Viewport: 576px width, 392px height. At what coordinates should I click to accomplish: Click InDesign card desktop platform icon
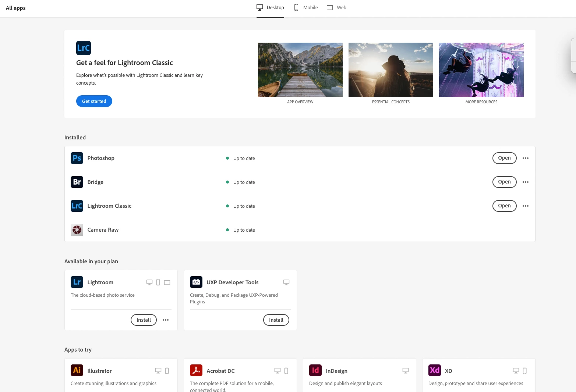pyautogui.click(x=406, y=371)
